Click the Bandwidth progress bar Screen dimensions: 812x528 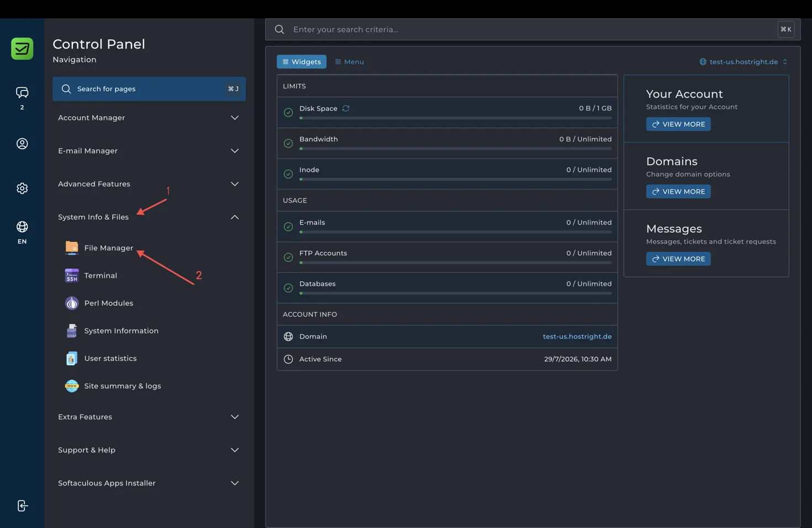tap(456, 149)
